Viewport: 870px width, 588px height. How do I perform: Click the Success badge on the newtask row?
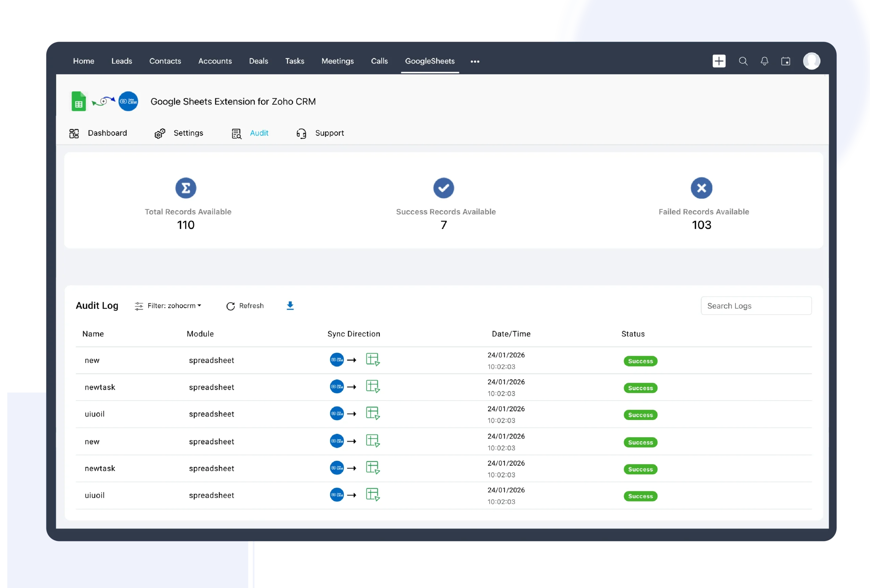pos(640,388)
